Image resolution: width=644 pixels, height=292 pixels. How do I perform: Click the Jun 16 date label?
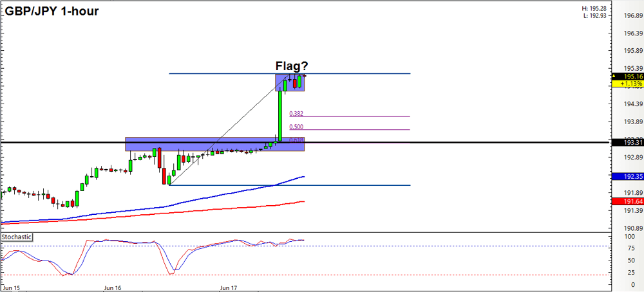point(114,287)
